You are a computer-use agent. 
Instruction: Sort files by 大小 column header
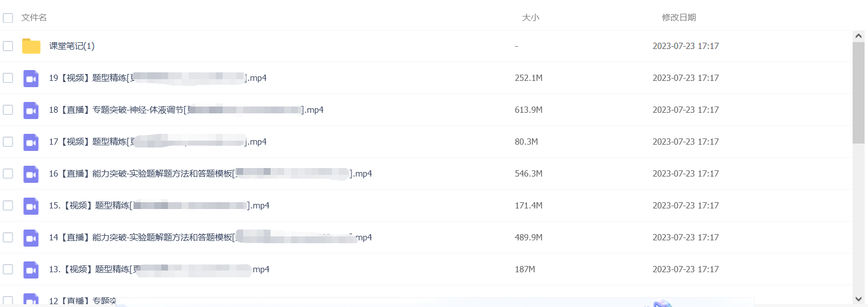530,18
